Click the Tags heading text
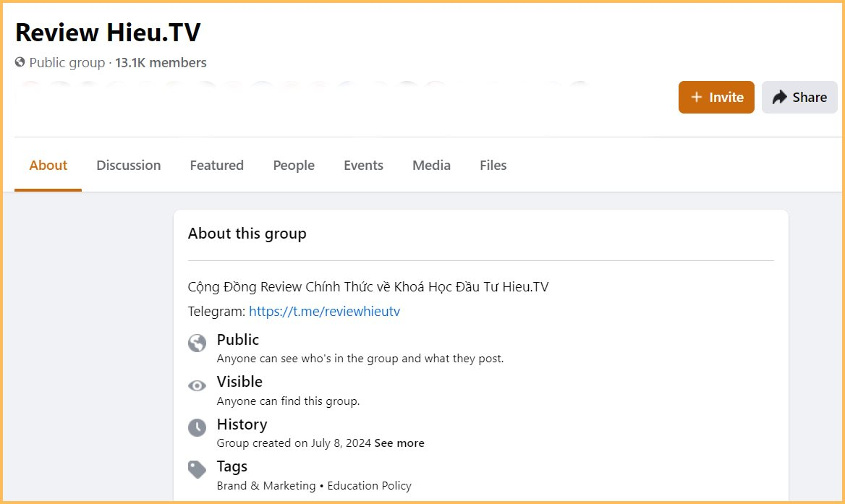This screenshot has height=504, width=845. click(x=232, y=466)
